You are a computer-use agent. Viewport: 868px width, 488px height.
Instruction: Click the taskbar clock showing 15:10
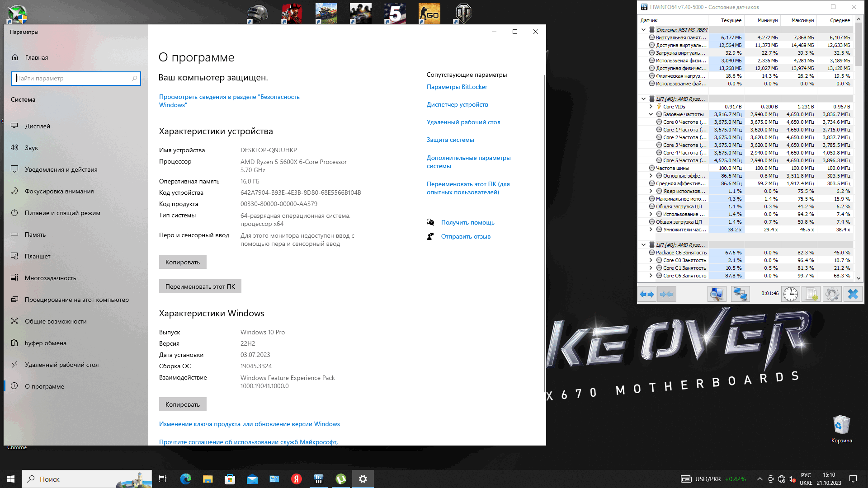829,479
